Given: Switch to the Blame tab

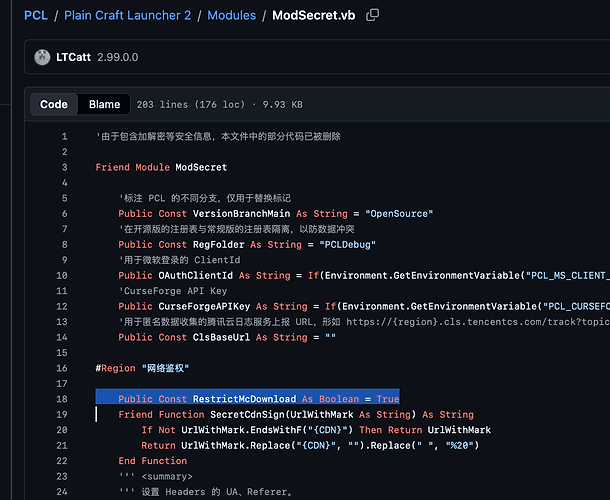Looking at the screenshot, I should point(104,104).
